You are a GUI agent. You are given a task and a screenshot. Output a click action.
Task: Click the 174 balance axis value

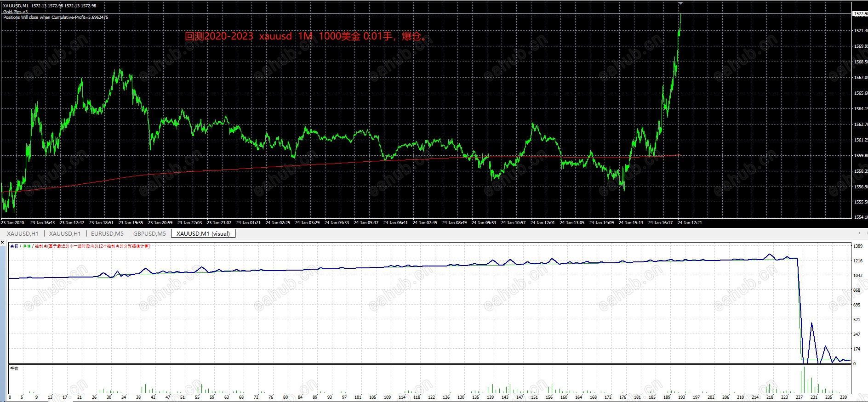(857, 349)
